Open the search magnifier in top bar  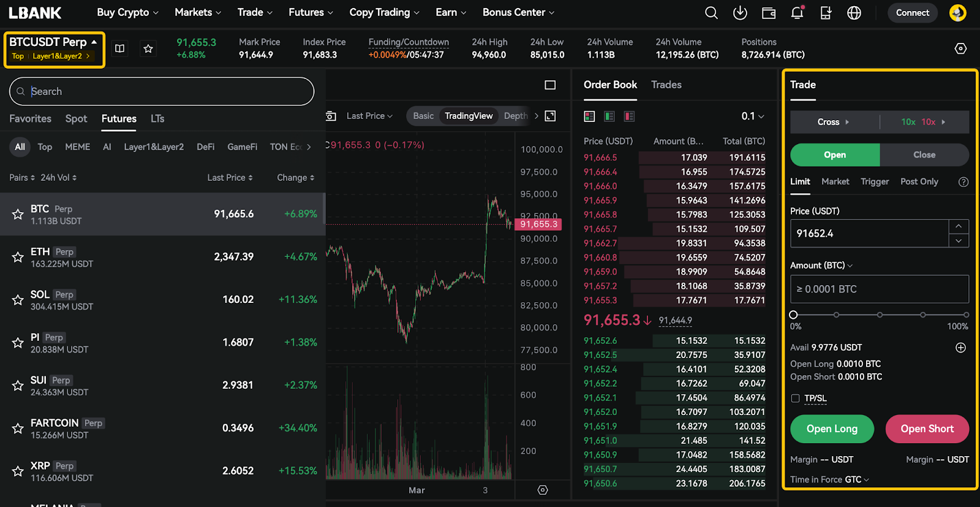point(711,13)
